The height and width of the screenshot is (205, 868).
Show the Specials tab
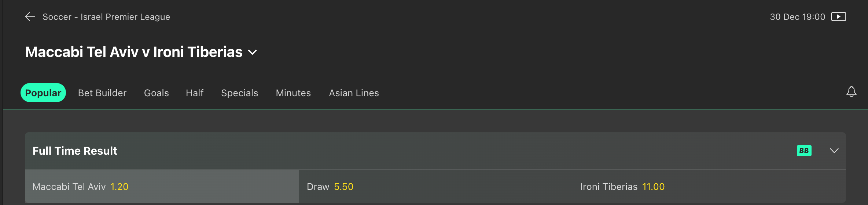point(240,93)
